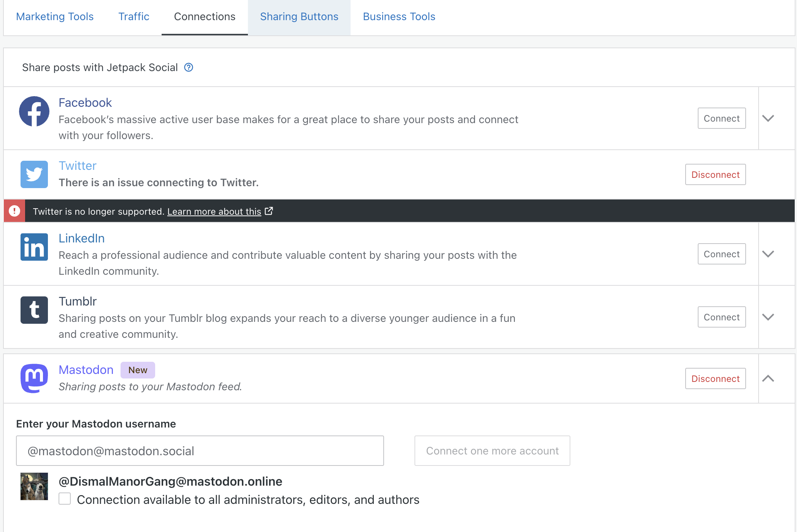797x532 pixels.
Task: Collapse the Mastodon connection section
Action: click(768, 378)
